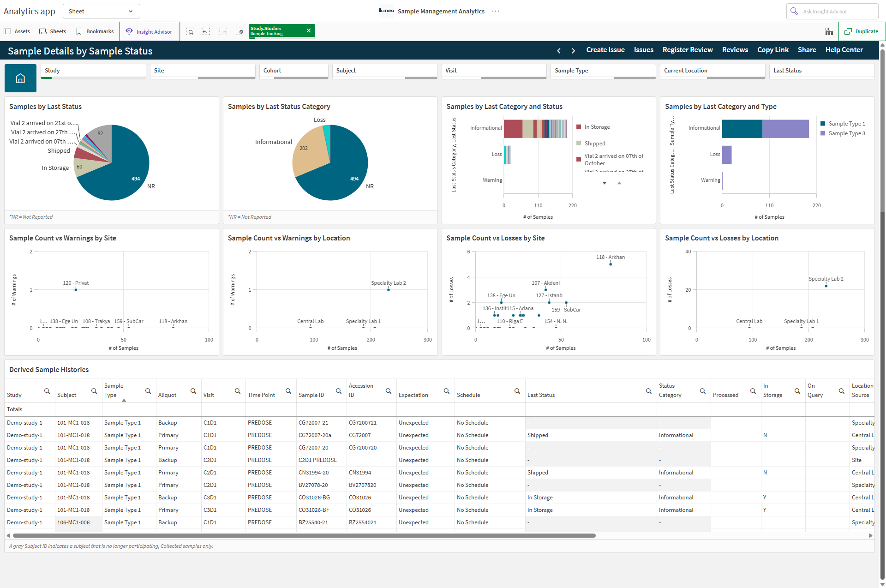This screenshot has width=886, height=588.
Task: Search the Time Point column
Action: click(288, 391)
